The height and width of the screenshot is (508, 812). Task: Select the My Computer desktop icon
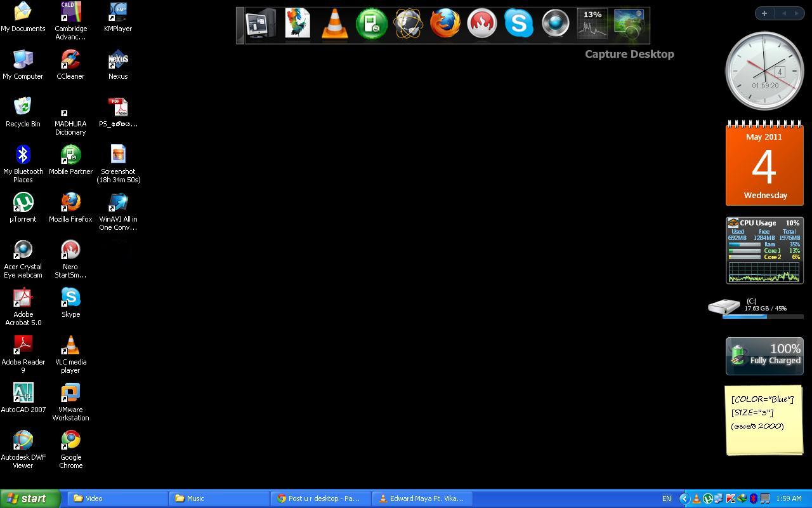pyautogui.click(x=23, y=65)
